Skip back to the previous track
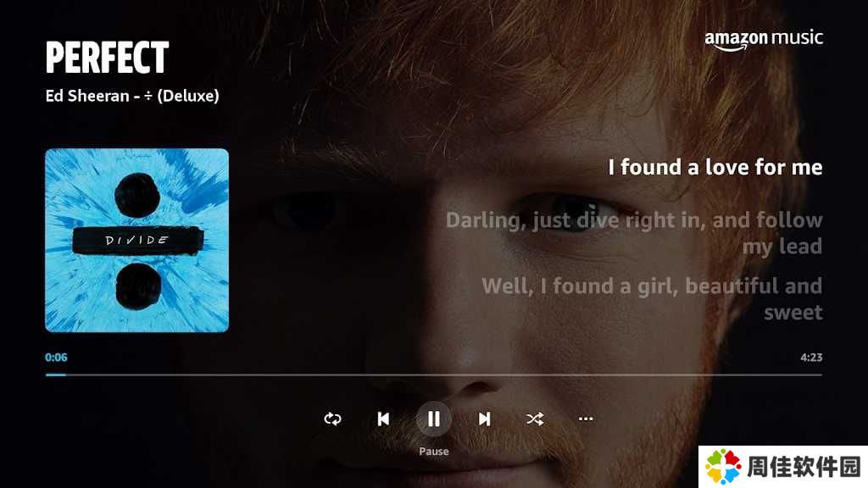Screen dimensions: 868x488 pyautogui.click(x=383, y=419)
